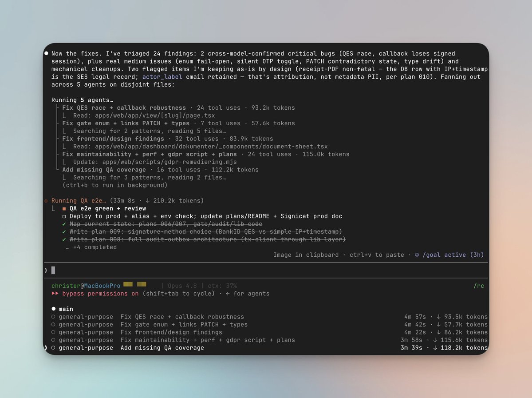Click '(ctrl+b to run in background)' hint
Screen dimensions: 532x398
(114, 185)
